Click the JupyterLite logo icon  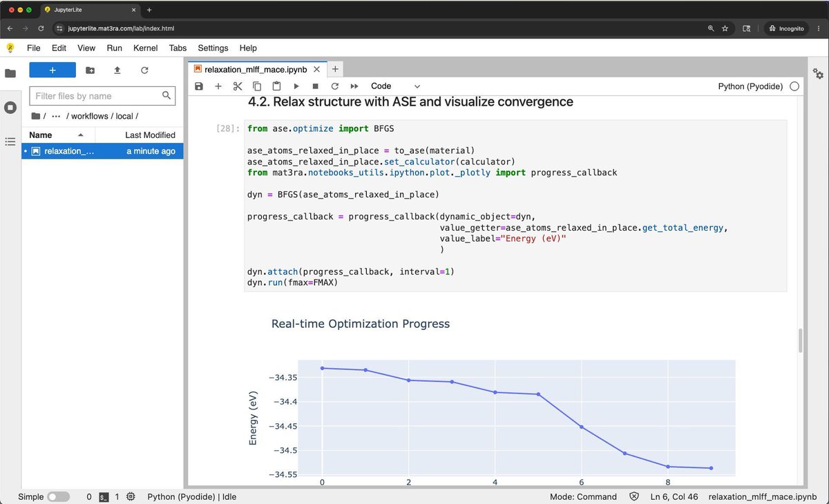[10, 48]
